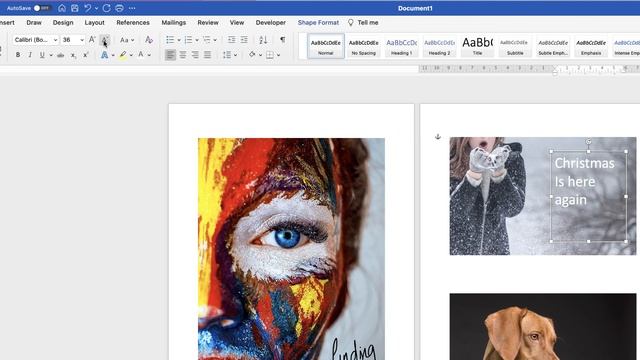
Task: Click the Tell me search box
Action: point(363,22)
